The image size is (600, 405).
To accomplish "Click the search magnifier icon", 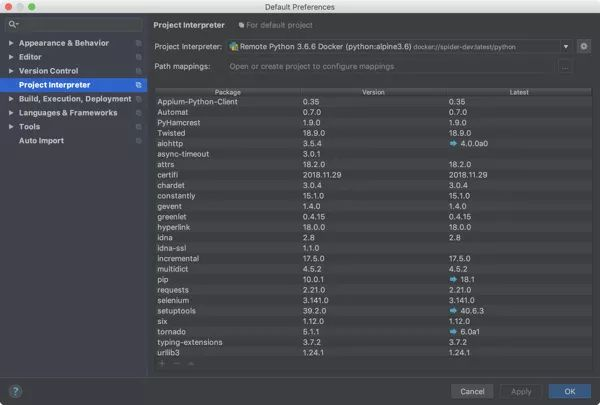I will (x=13, y=24).
